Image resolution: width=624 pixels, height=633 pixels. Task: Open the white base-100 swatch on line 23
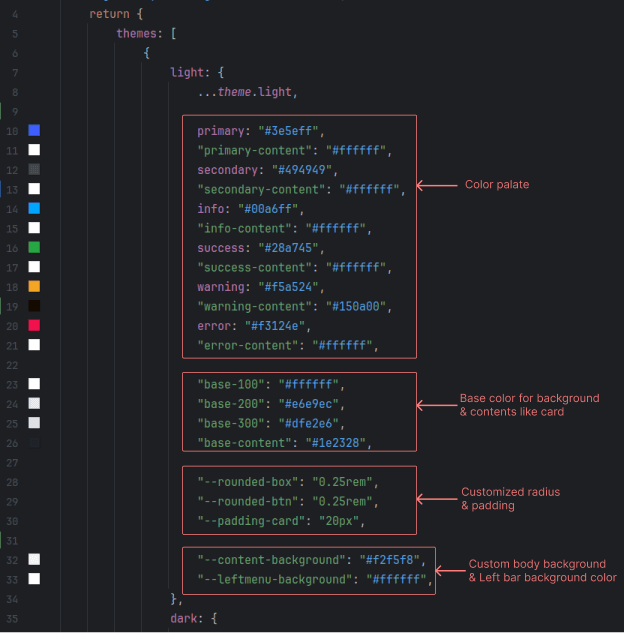34,384
